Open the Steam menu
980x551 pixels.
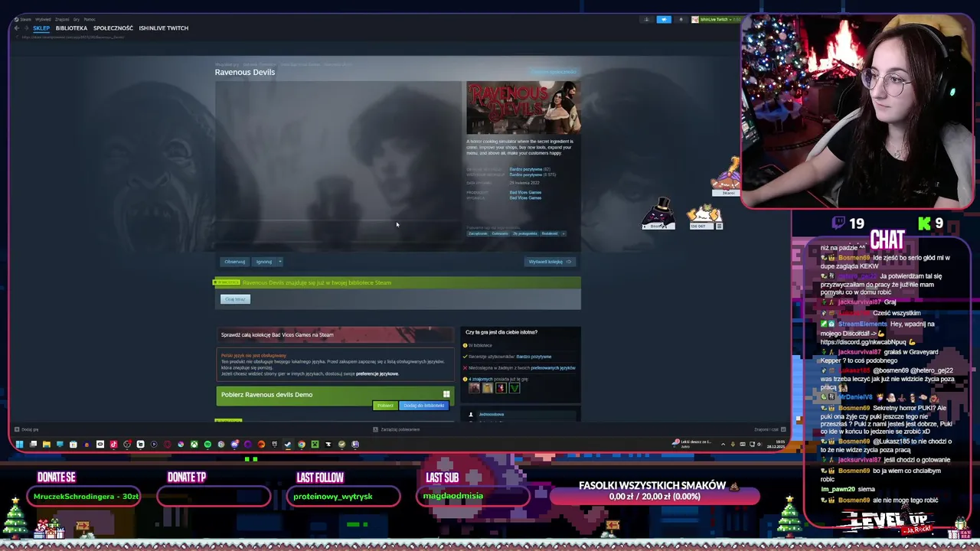coord(25,19)
